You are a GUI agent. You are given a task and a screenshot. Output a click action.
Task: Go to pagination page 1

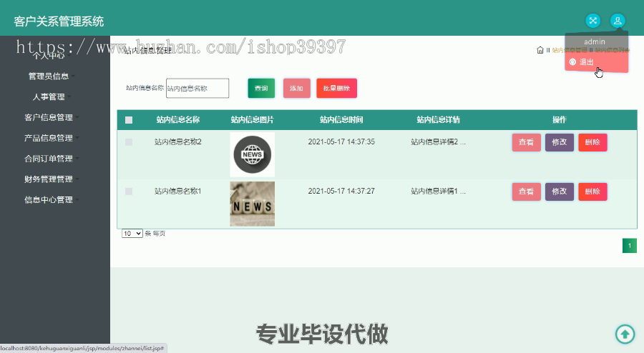point(629,246)
